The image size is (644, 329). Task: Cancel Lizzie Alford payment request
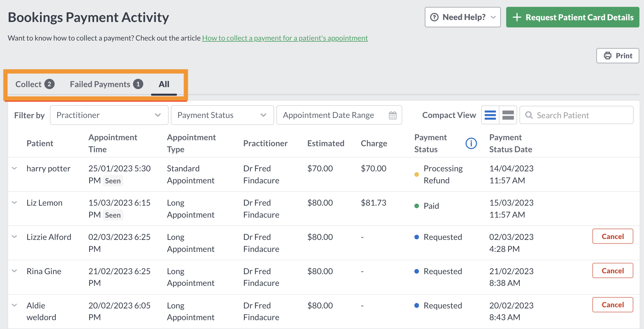point(613,236)
